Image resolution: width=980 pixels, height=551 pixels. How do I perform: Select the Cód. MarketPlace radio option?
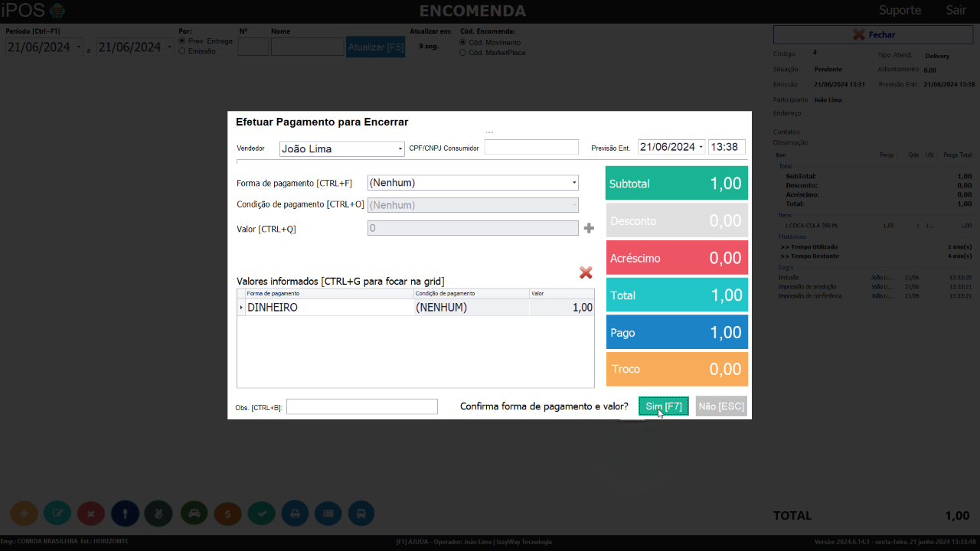(x=463, y=53)
